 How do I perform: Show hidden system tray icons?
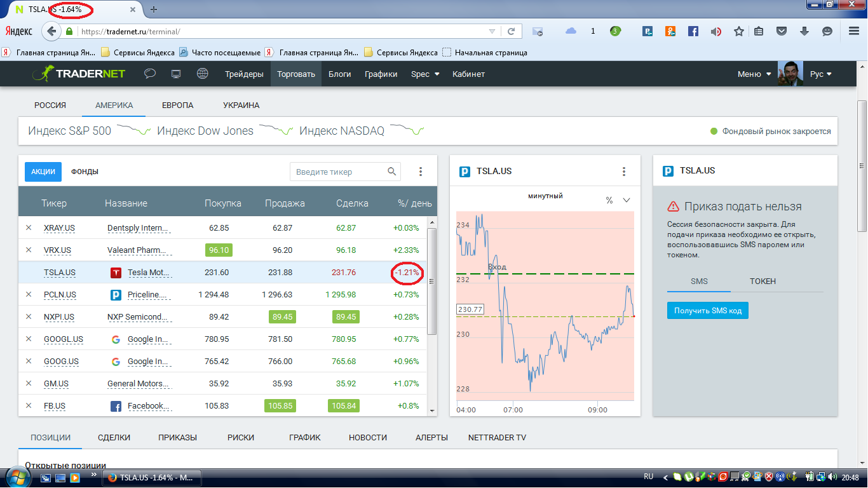665,477
